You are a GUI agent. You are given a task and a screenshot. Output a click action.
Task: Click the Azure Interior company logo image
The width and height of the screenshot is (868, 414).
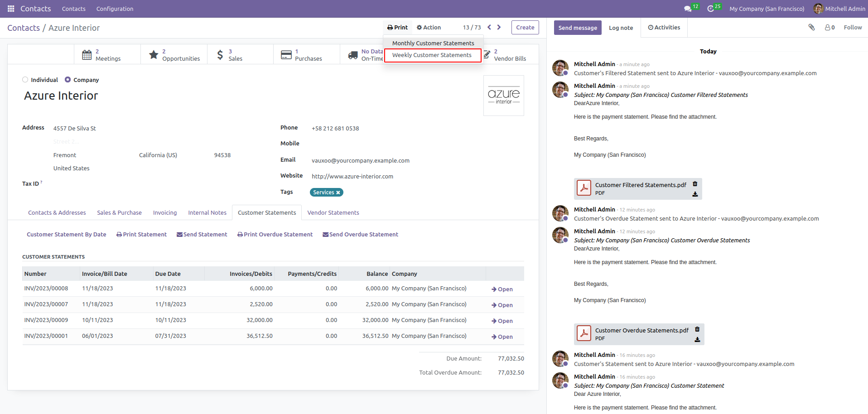pos(504,96)
